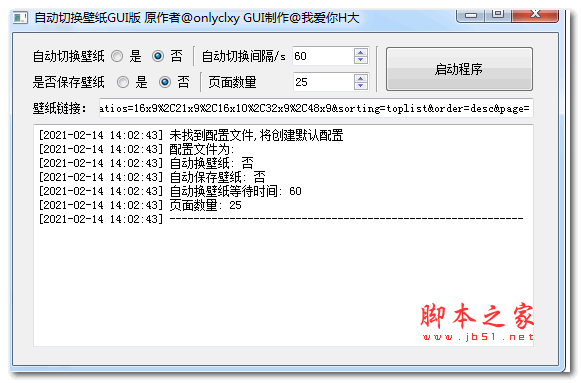This screenshot has height=383, width=581.
Task: Decrease the 自动切换间隔 value with down arrow
Action: (361, 60)
